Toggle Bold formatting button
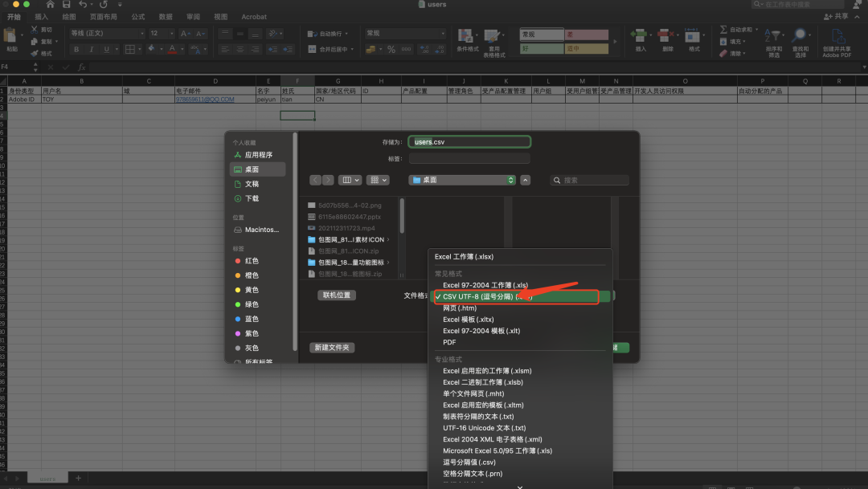This screenshot has width=868, height=489. pos(76,49)
